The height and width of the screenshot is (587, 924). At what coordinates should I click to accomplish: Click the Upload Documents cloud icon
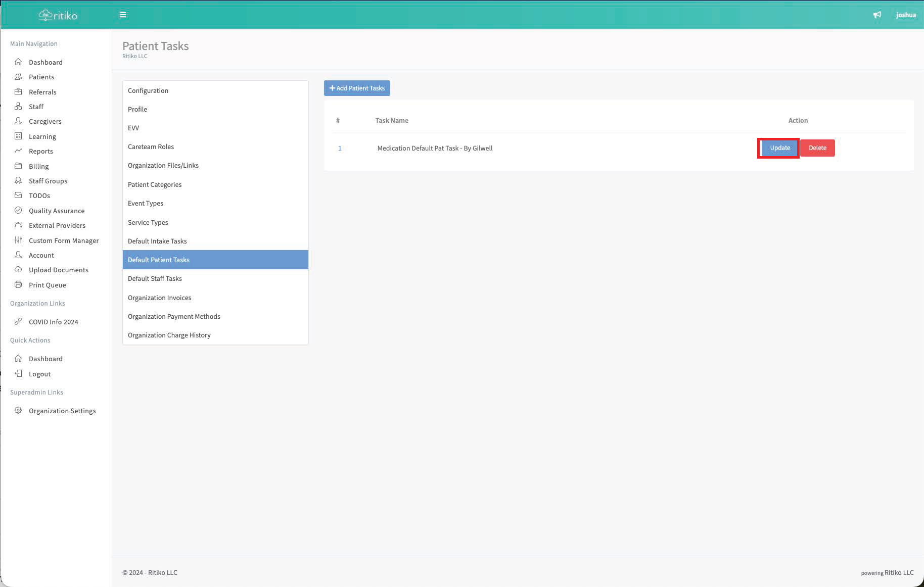point(18,270)
